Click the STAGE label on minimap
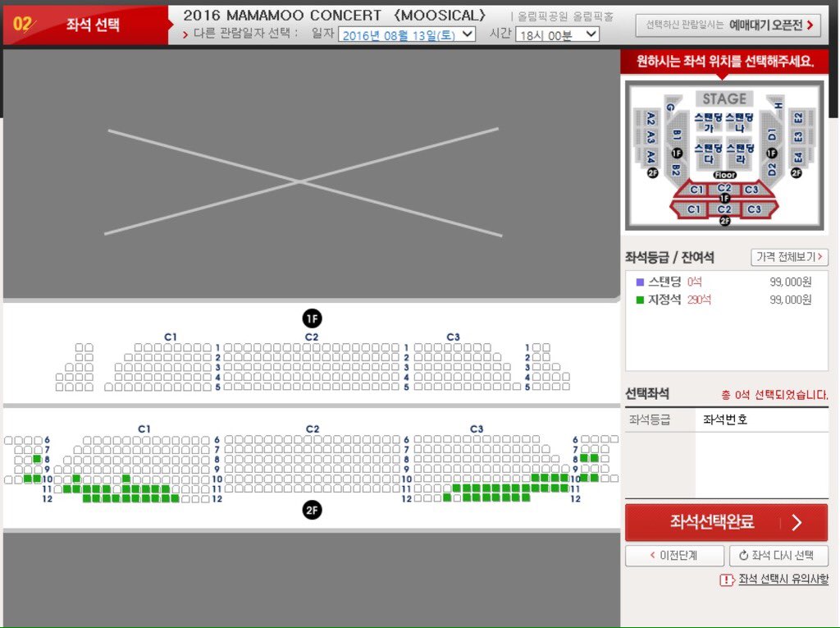 coord(724,99)
